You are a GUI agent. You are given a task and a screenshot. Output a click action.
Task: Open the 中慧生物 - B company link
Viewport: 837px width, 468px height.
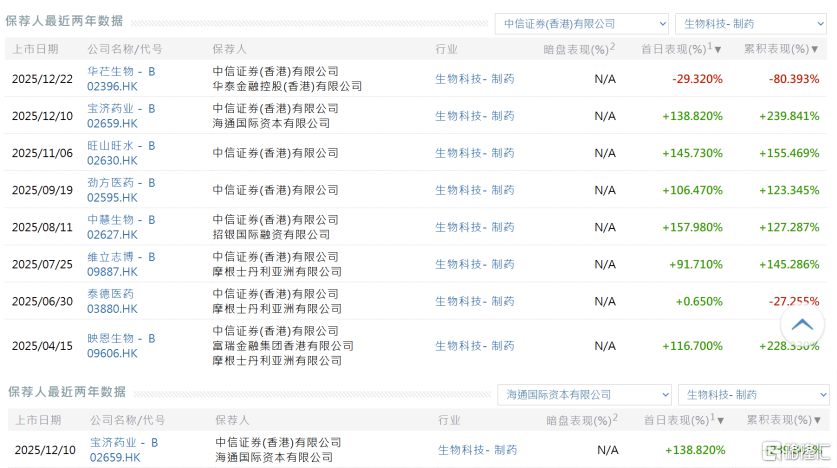click(x=121, y=219)
